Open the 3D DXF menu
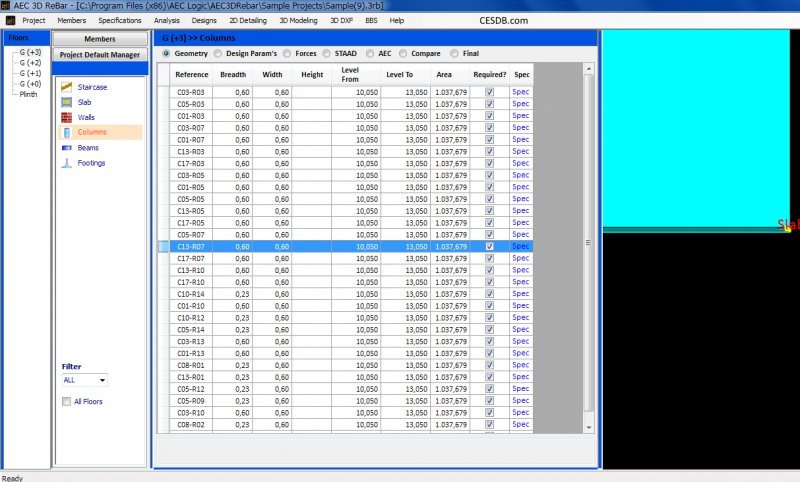Image resolution: width=800 pixels, height=482 pixels. tap(341, 20)
